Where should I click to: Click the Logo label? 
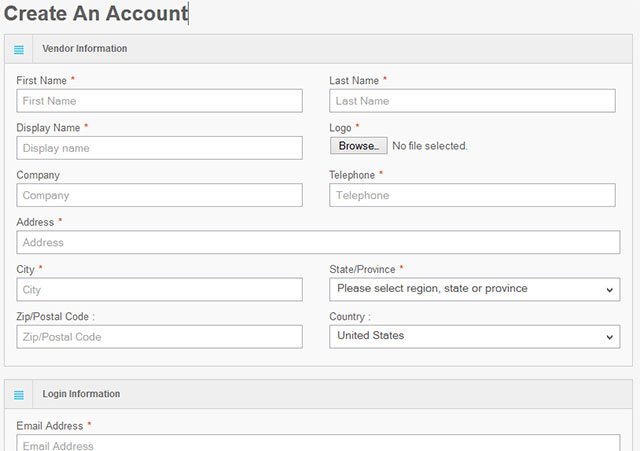(340, 128)
